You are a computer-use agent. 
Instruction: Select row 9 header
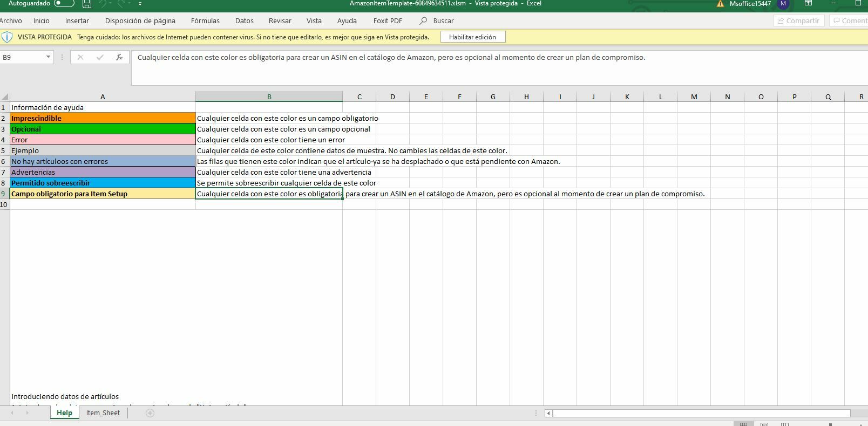coord(5,194)
